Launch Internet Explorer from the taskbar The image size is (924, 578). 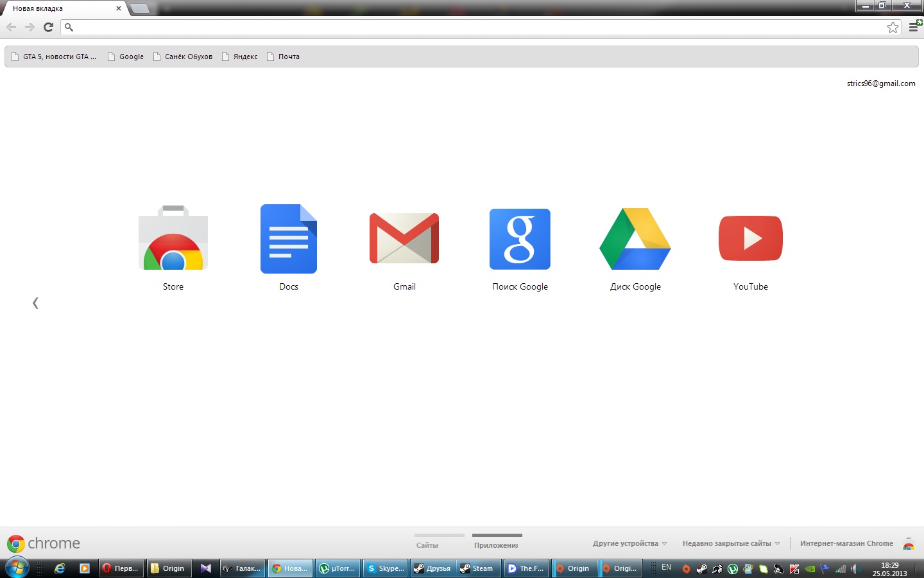60,568
